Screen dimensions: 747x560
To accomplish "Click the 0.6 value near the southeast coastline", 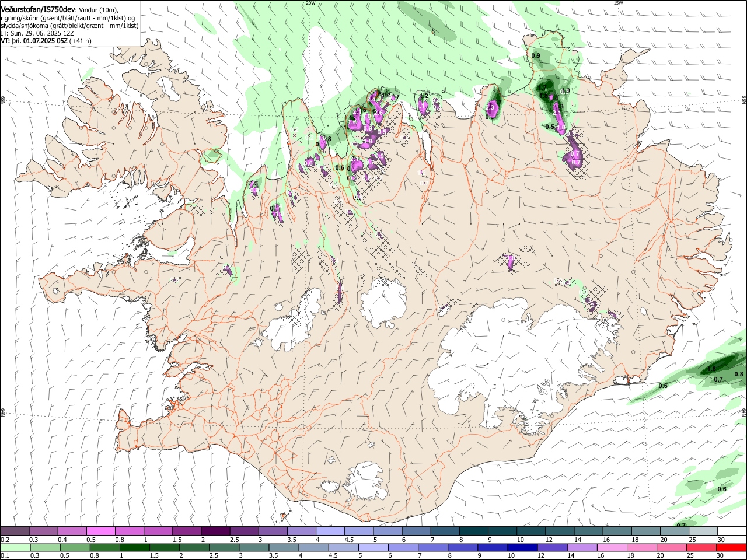I will pyautogui.click(x=663, y=386).
